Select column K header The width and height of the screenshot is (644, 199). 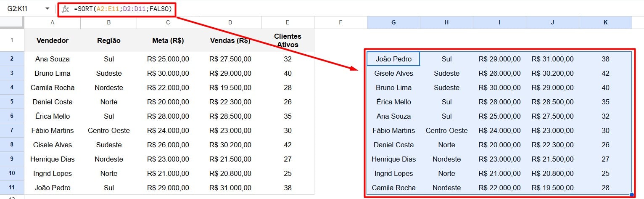point(605,23)
